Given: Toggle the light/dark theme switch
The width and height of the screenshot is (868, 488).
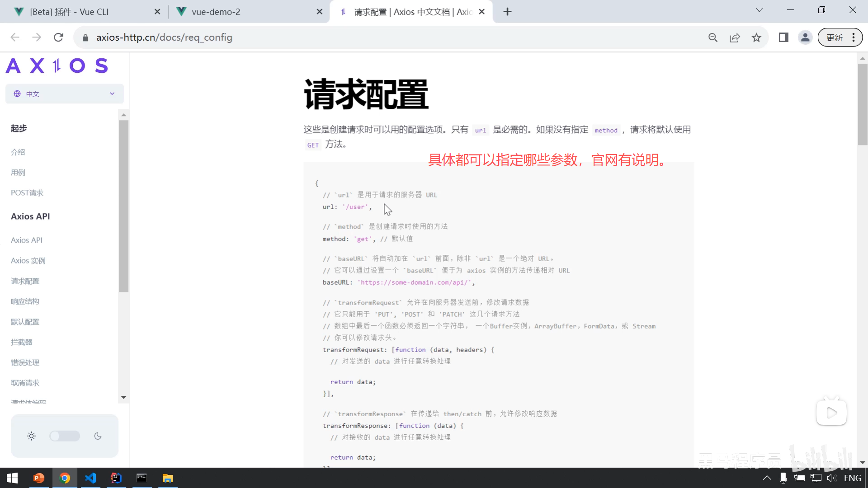Looking at the screenshot, I should 65,436.
